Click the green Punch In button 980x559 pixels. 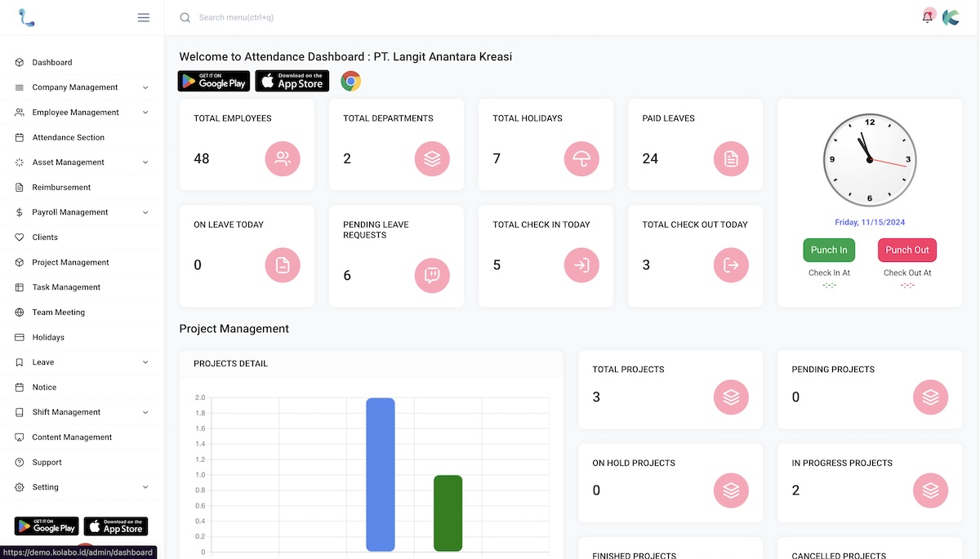(x=829, y=250)
